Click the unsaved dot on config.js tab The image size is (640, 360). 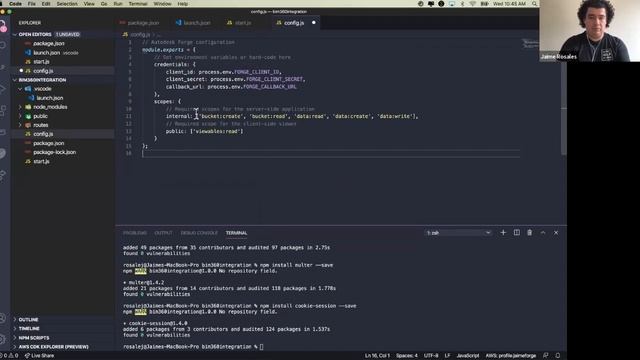point(313,23)
